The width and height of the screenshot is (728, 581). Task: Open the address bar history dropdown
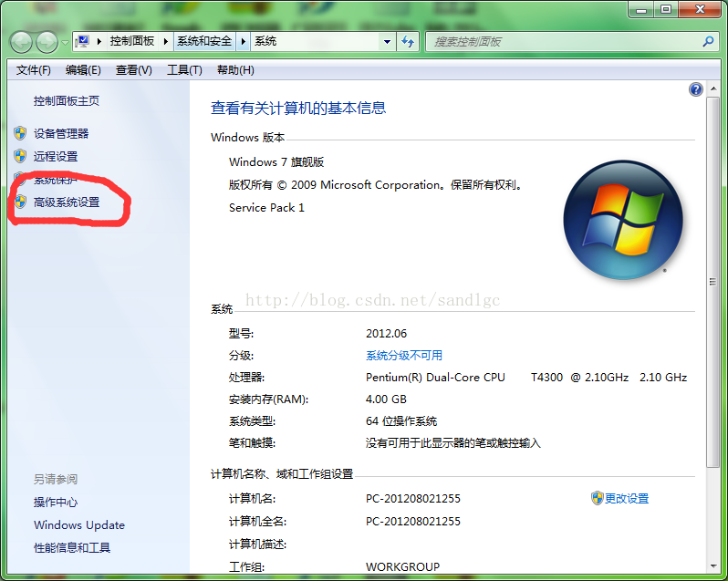pyautogui.click(x=387, y=42)
